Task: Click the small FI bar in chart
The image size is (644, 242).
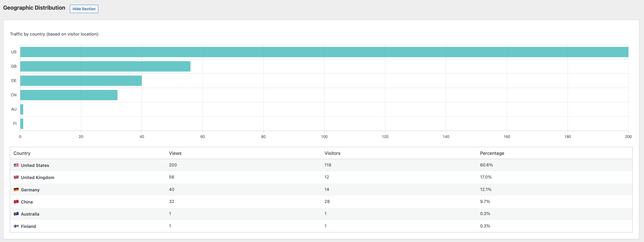Action: pyautogui.click(x=22, y=123)
